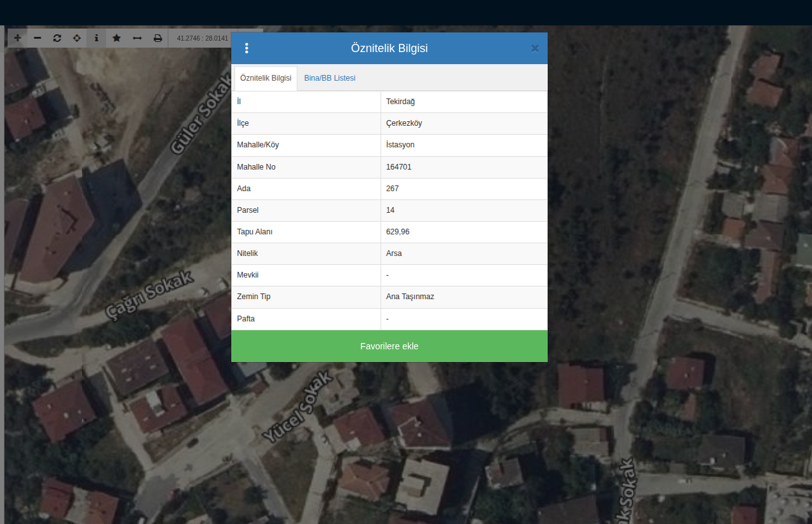This screenshot has width=812, height=524.
Task: Click the Tapu Alanı row label
Action: [x=255, y=232]
